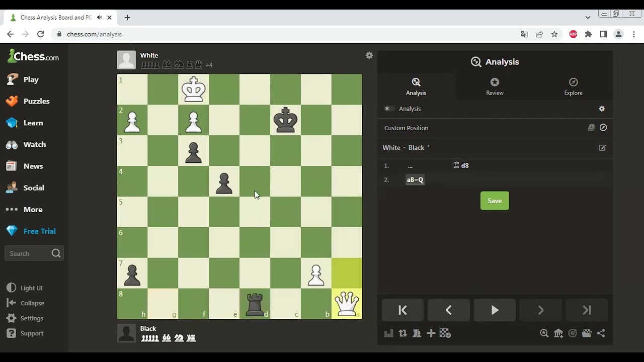Select move a8=Q in move list
644x362 pixels.
coord(415,179)
